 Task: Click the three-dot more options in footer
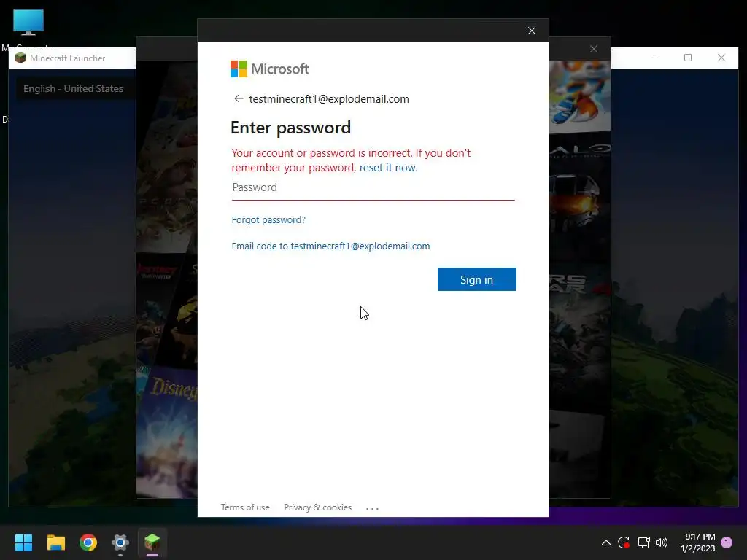[x=372, y=508]
